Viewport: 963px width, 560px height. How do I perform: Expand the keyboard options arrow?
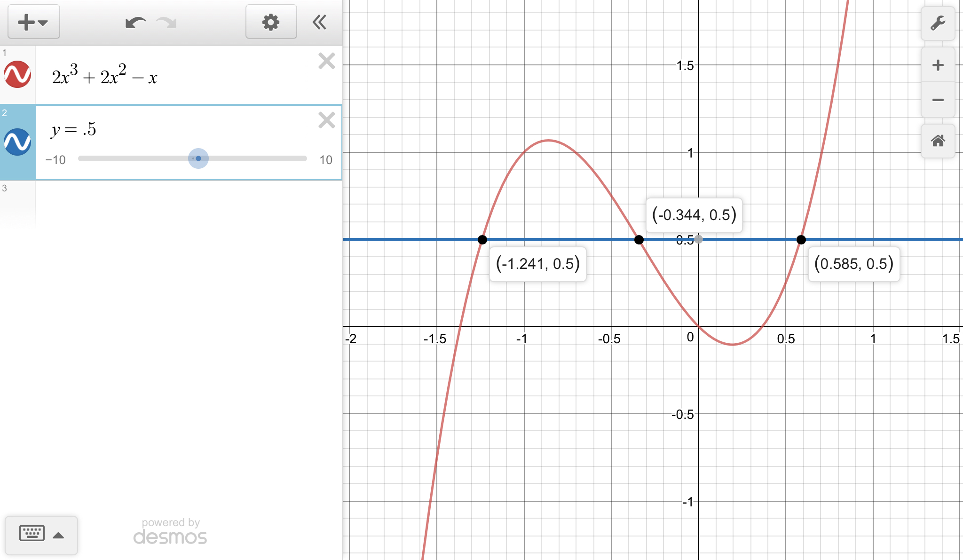[x=58, y=535]
